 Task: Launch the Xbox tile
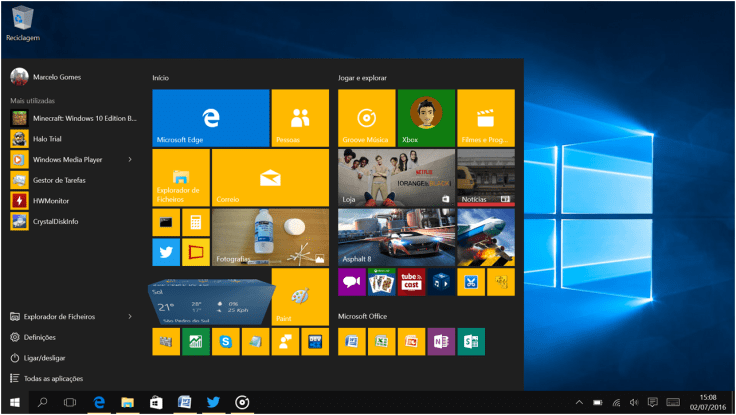pos(426,117)
